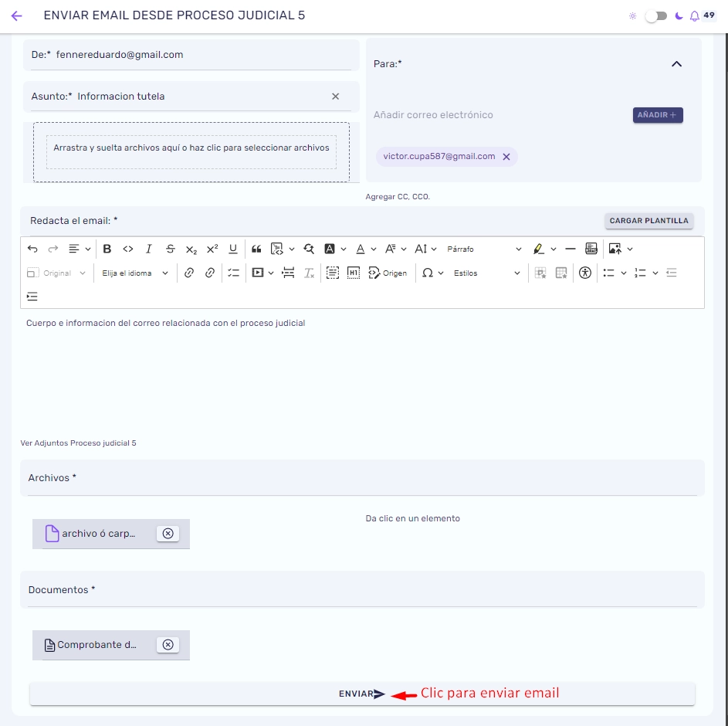Toggle bold formatting
728x726 pixels.
coord(107,249)
